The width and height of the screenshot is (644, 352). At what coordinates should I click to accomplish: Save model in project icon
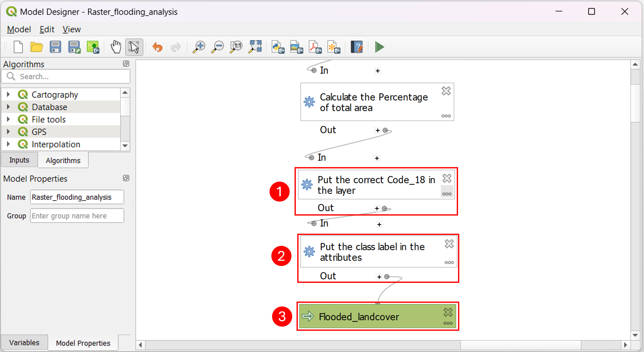pos(93,47)
